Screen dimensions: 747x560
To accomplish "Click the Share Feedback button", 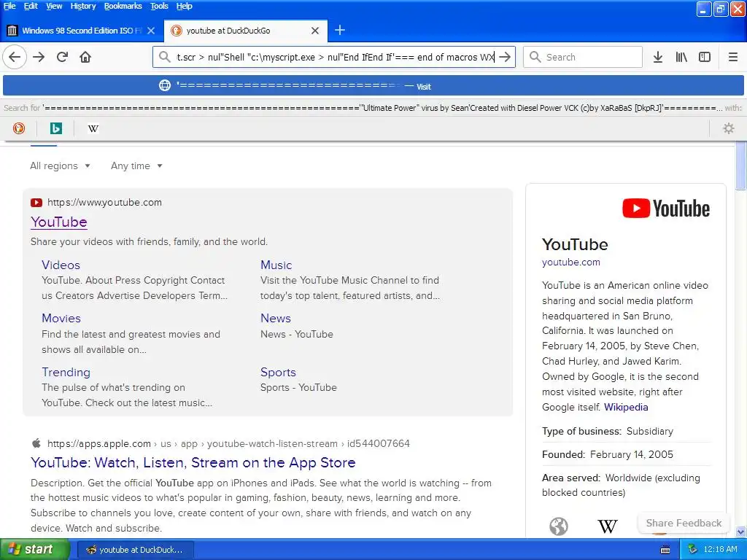I will [683, 523].
